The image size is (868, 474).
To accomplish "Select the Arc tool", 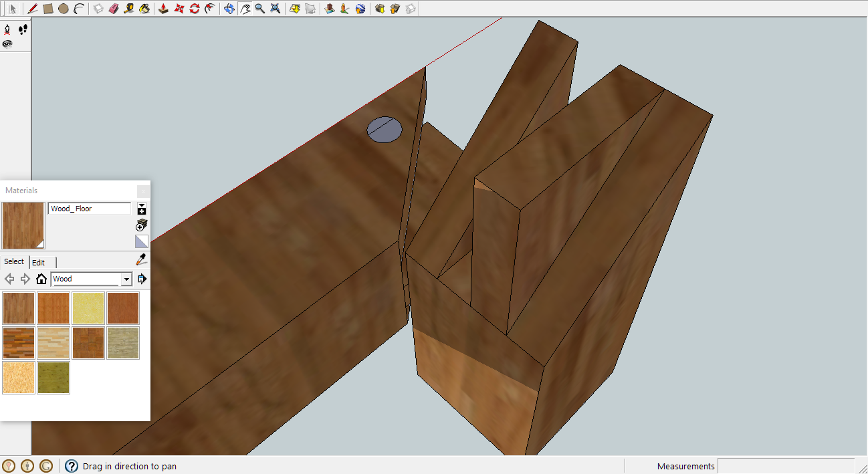I will coord(79,9).
